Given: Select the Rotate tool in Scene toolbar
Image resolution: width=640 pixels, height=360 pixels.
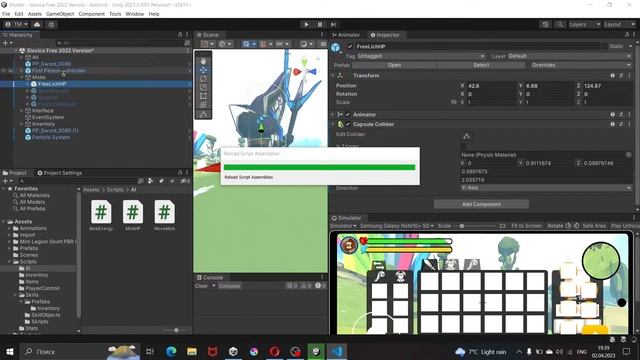Looking at the screenshot, I should (203, 79).
